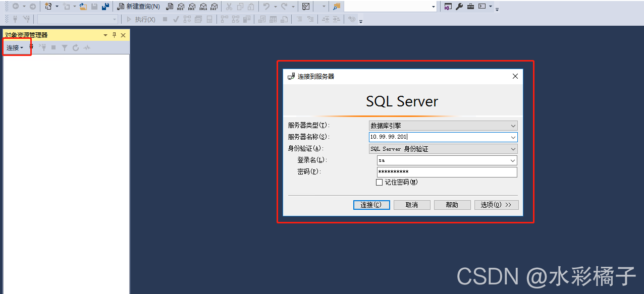
Task: Open the 服务器类型 dropdown
Action: 513,126
